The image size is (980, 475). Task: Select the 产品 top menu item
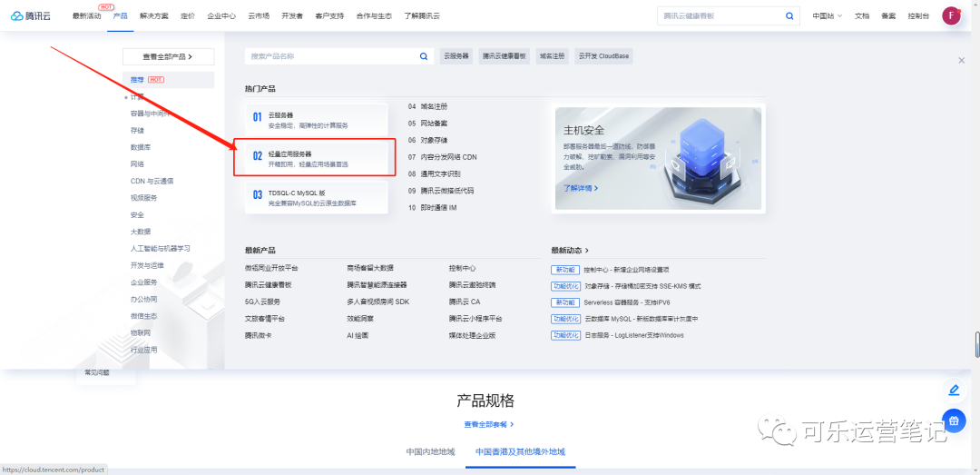120,16
